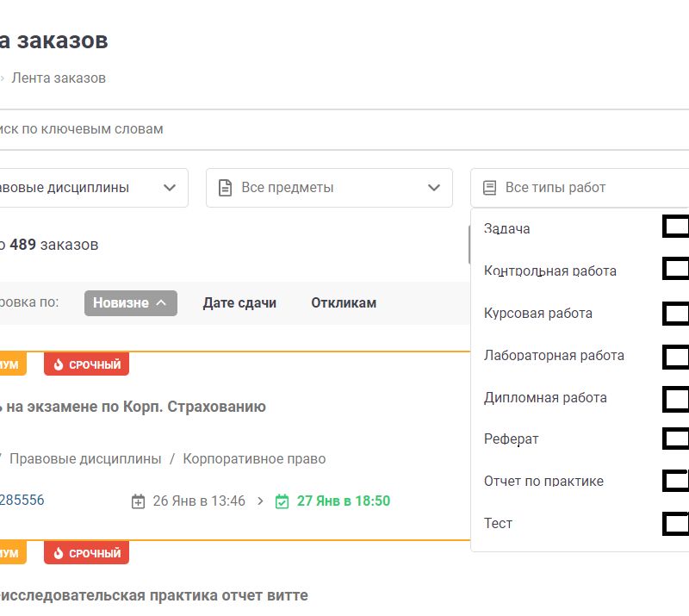Click the calendar plus icon near 26 Янв
689x616 pixels.
138,501
